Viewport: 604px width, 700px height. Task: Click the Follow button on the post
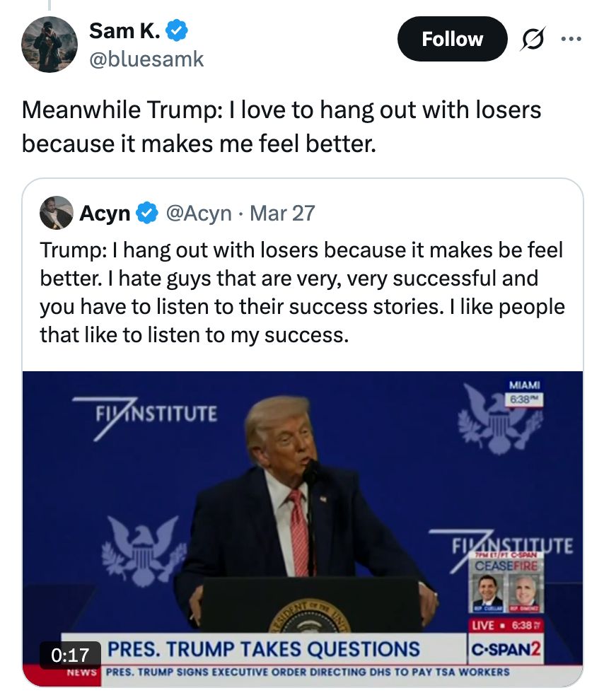(452, 40)
